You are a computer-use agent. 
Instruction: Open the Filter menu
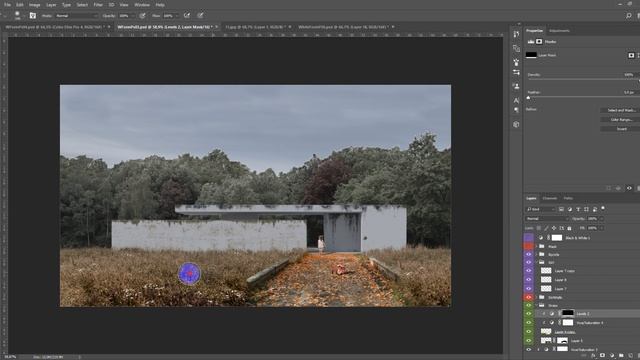tap(98, 5)
